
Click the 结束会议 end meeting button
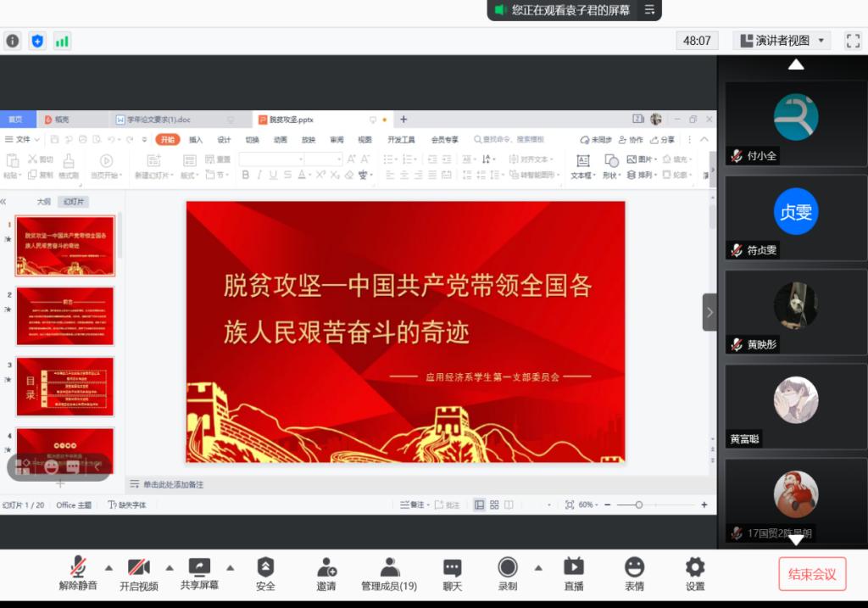coord(812,574)
